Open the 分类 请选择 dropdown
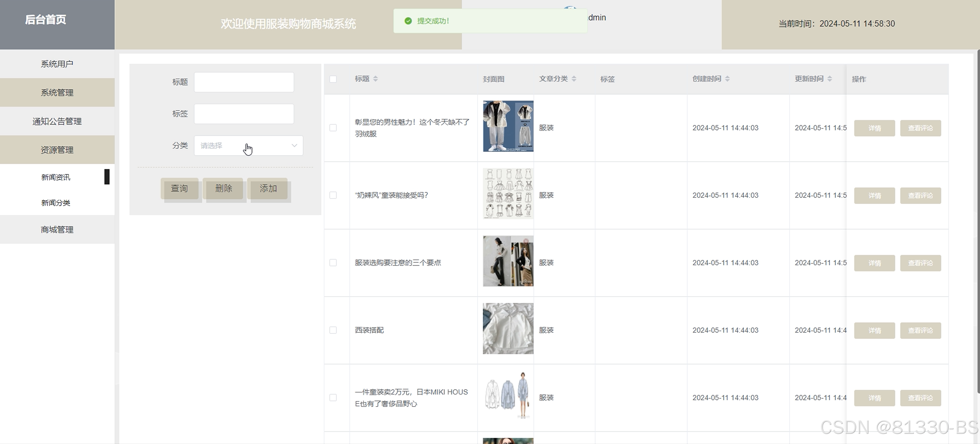 tap(248, 146)
